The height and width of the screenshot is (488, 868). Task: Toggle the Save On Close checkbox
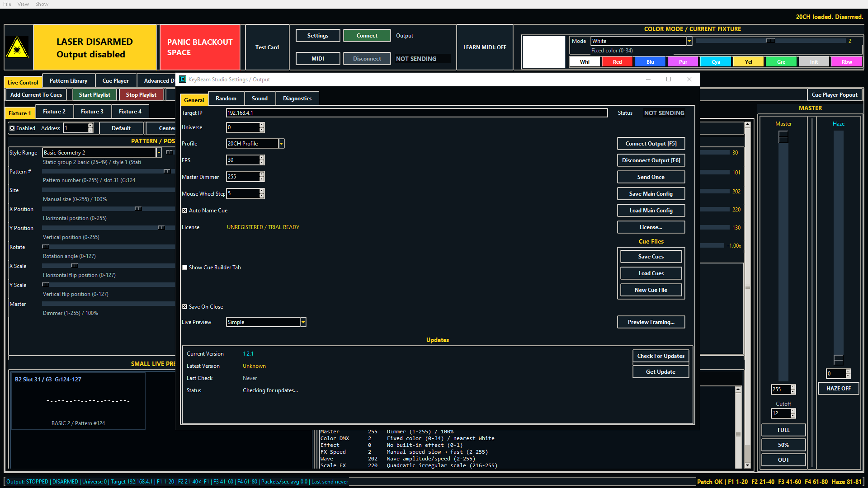(184, 307)
